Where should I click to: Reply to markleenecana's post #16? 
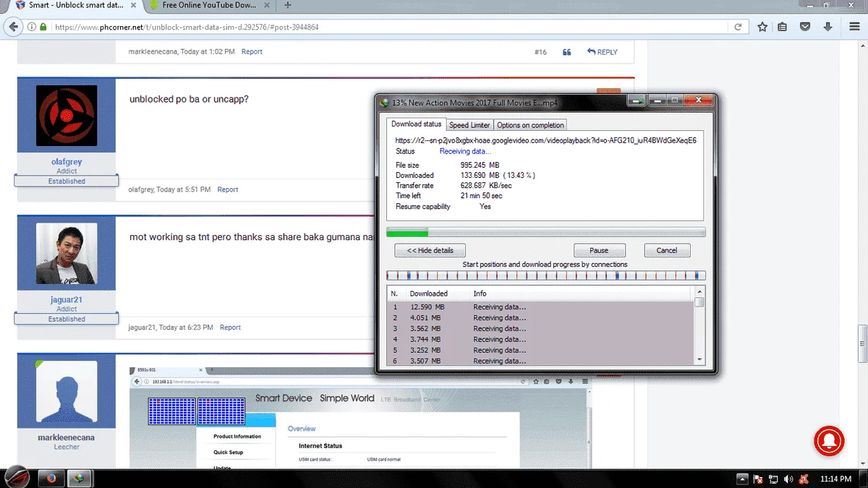point(603,52)
